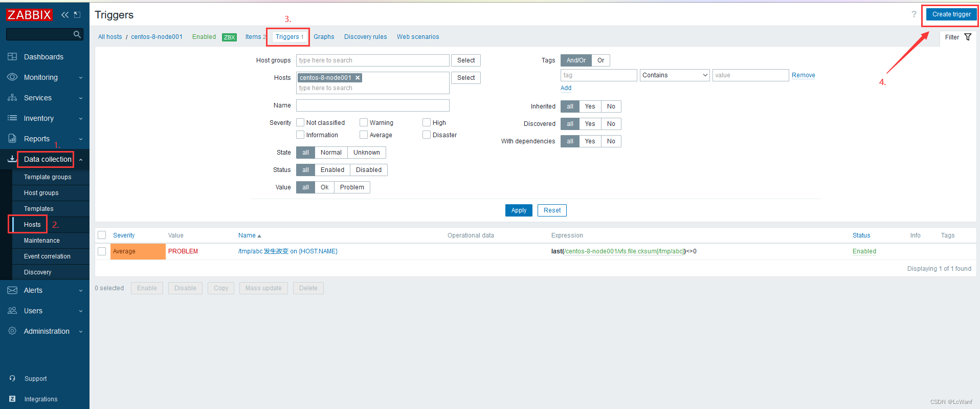Screen dimensions: 980x409
Task: Switch tags evaluation to Or
Action: [601, 60]
